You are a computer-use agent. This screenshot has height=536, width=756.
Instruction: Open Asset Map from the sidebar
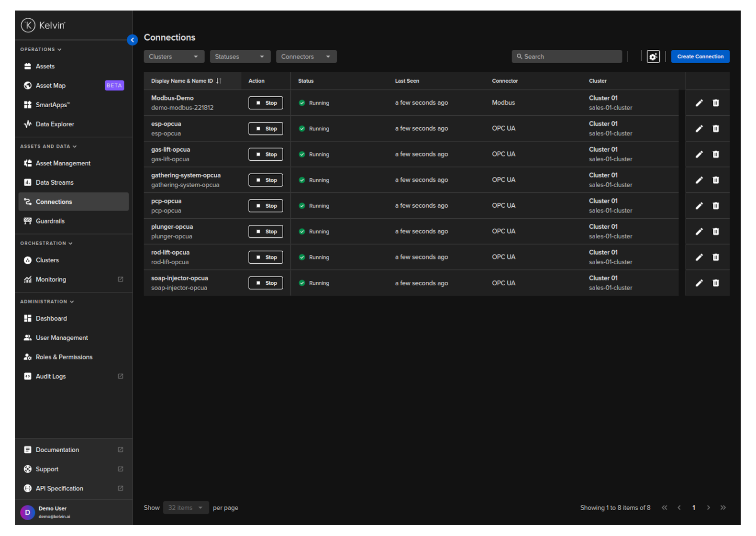(x=51, y=86)
